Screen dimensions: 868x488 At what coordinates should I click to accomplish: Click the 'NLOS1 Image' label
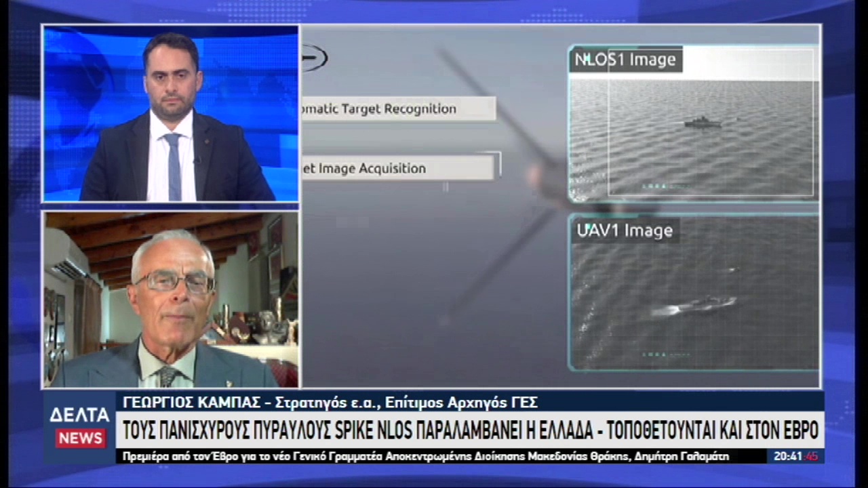625,60
